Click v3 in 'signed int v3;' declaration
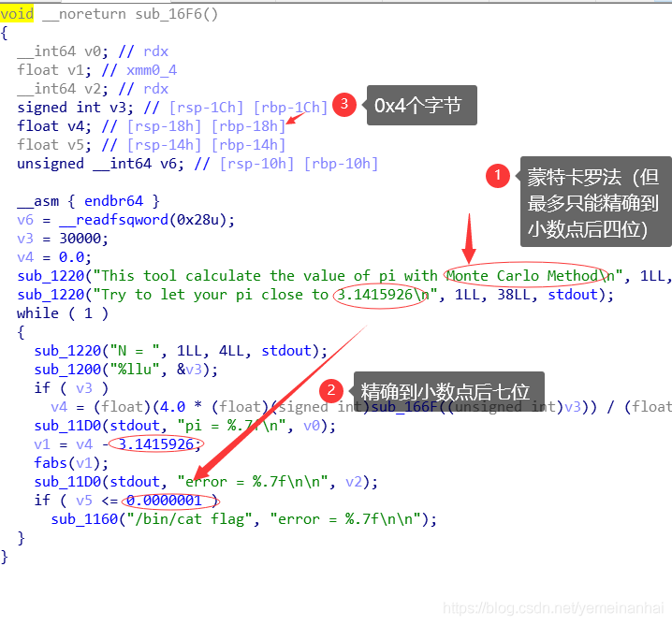Image resolution: width=672 pixels, height=625 pixels. (118, 107)
